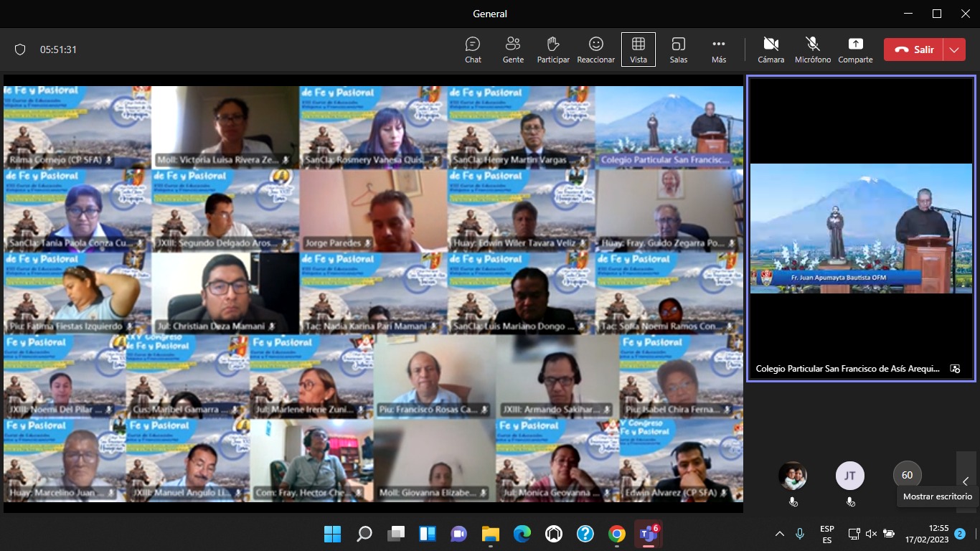Open the Más options menu

719,50
